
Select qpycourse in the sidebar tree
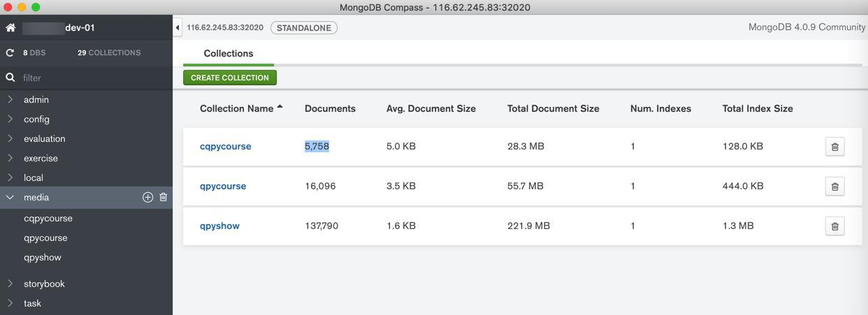tap(45, 238)
